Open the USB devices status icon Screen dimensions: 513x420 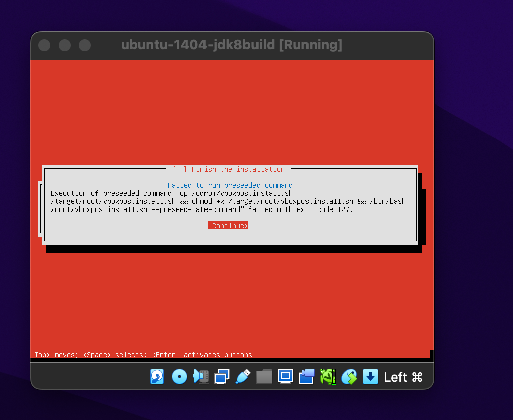click(x=243, y=377)
